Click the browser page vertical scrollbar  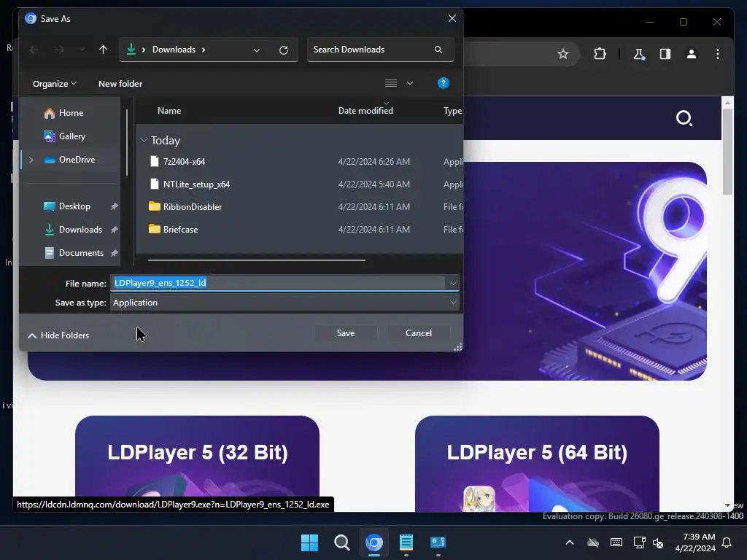727,152
